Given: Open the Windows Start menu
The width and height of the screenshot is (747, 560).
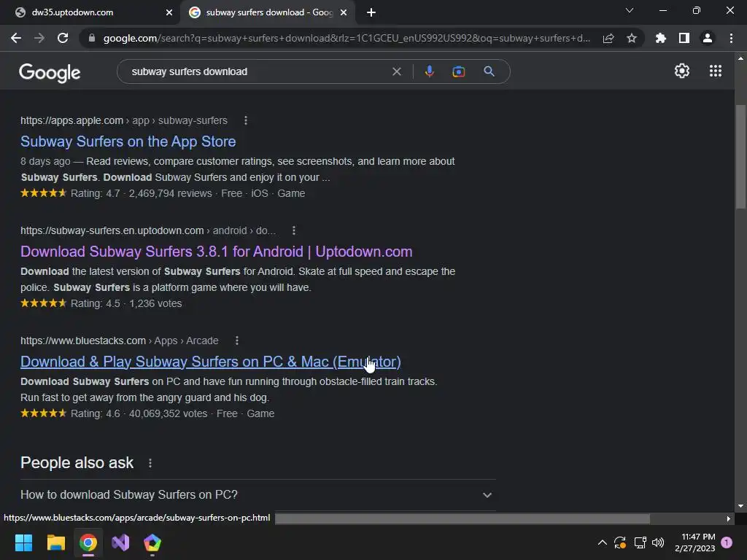Looking at the screenshot, I should 23,542.
